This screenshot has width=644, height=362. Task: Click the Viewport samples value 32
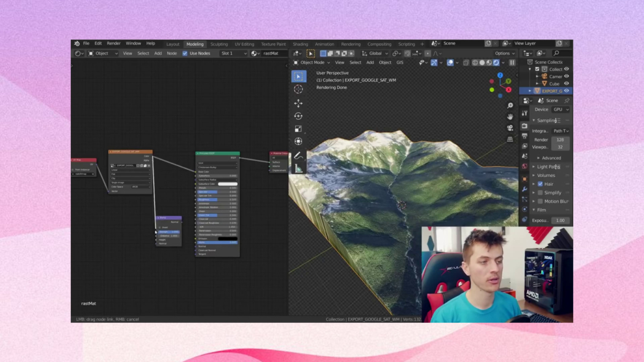click(x=560, y=147)
